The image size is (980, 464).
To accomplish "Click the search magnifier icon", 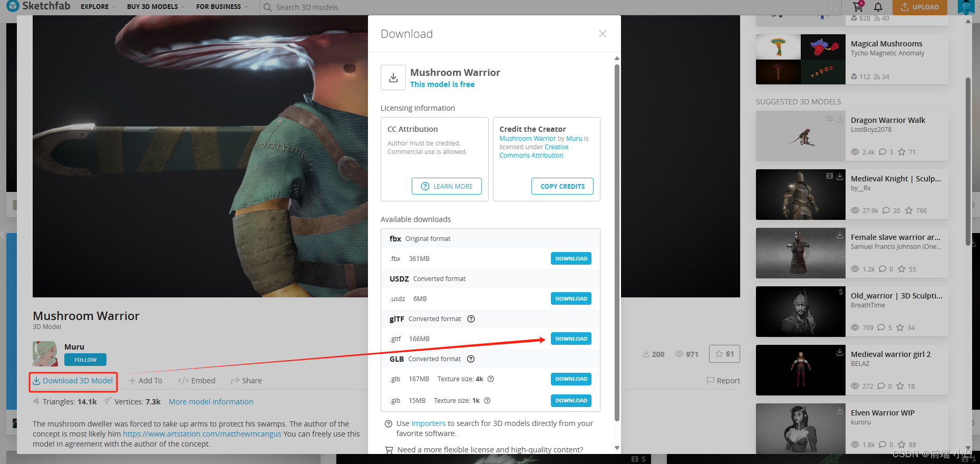I will [x=267, y=7].
